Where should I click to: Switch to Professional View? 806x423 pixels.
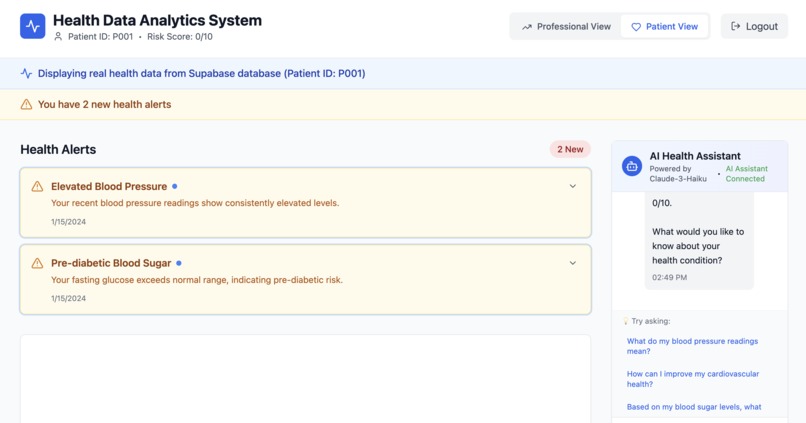pos(566,27)
